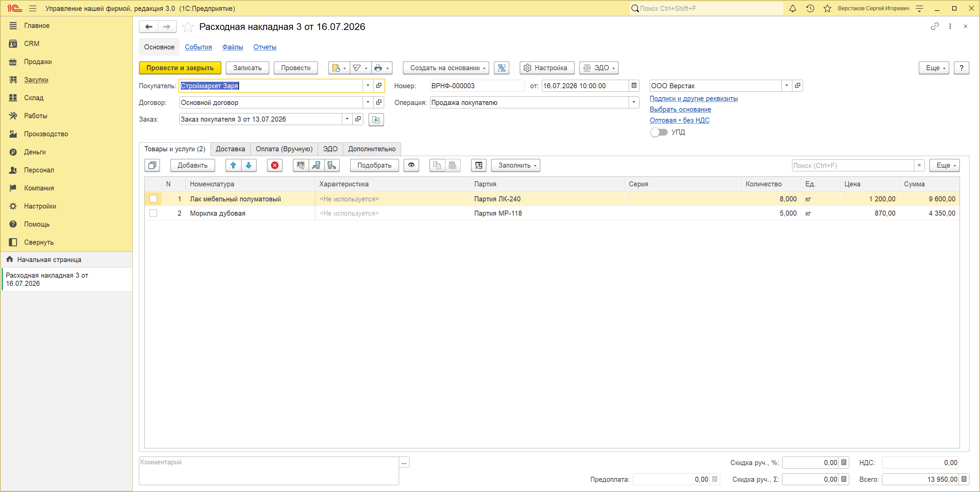Expand the organization ООО Верстак dropdown

(x=787, y=86)
